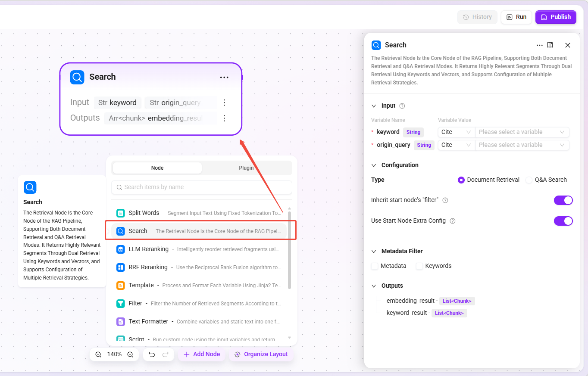
Task: Close the Search configuration panel
Action: pyautogui.click(x=568, y=45)
